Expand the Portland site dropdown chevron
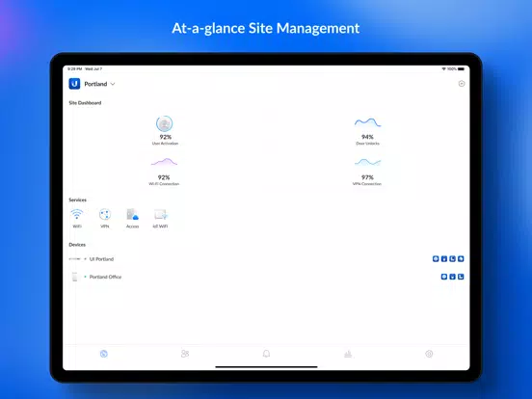This screenshot has height=399, width=532. [x=113, y=84]
